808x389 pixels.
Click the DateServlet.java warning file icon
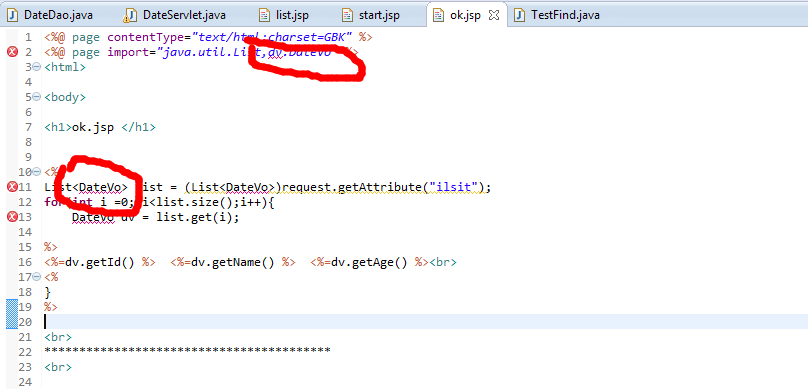tap(130, 16)
